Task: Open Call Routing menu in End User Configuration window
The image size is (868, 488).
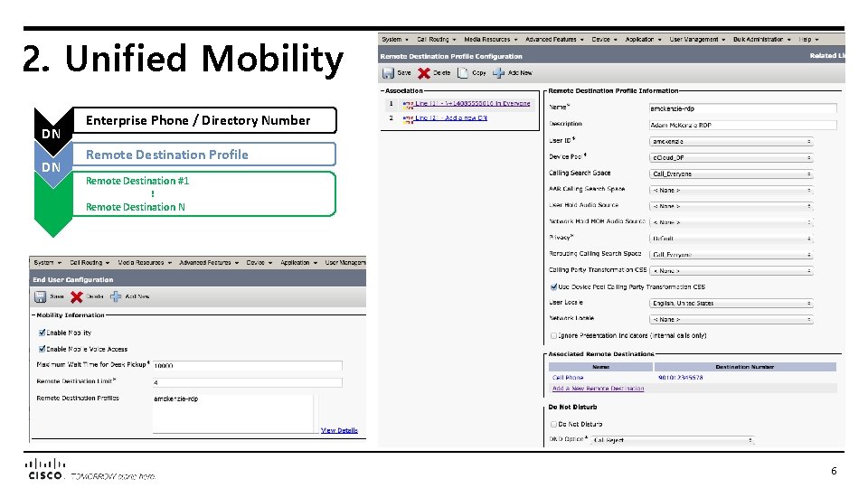Action: tap(90, 263)
